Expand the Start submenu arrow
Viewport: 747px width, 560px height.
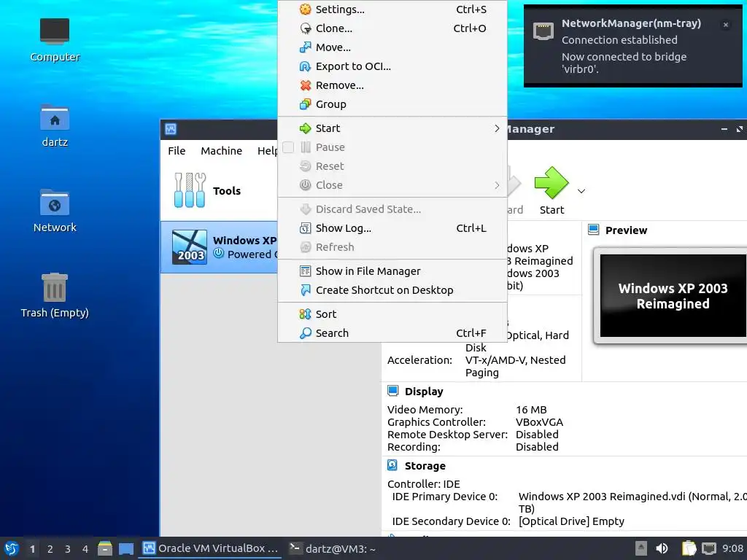497,128
